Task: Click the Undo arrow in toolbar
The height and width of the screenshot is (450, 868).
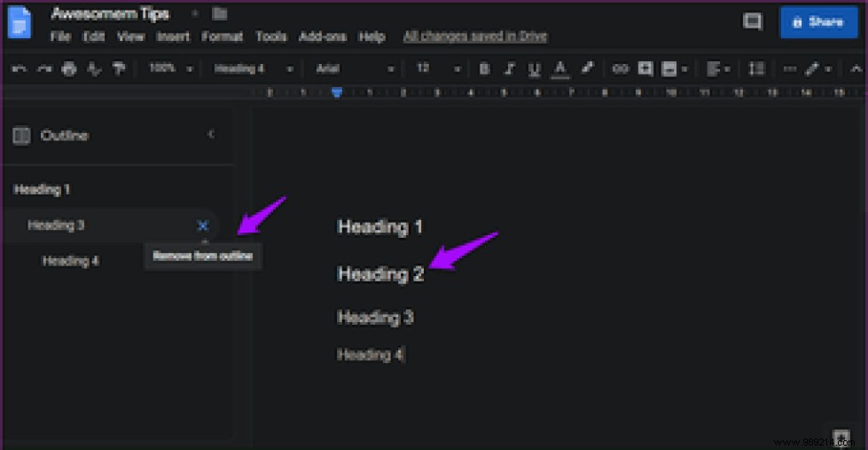Action: point(20,69)
